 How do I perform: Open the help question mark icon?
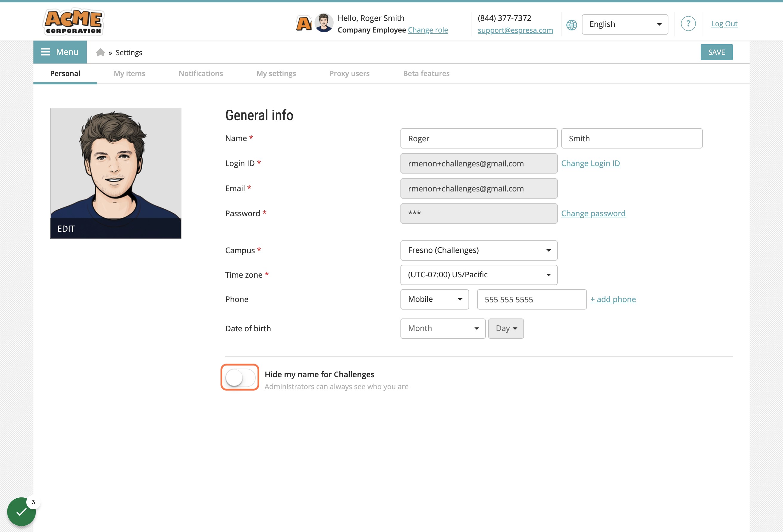coord(688,24)
